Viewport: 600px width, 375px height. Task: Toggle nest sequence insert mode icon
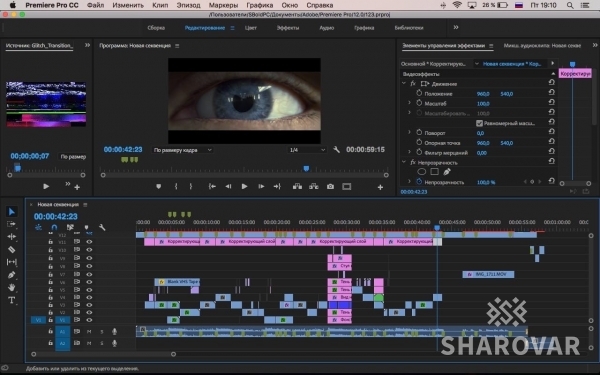[x=38, y=227]
